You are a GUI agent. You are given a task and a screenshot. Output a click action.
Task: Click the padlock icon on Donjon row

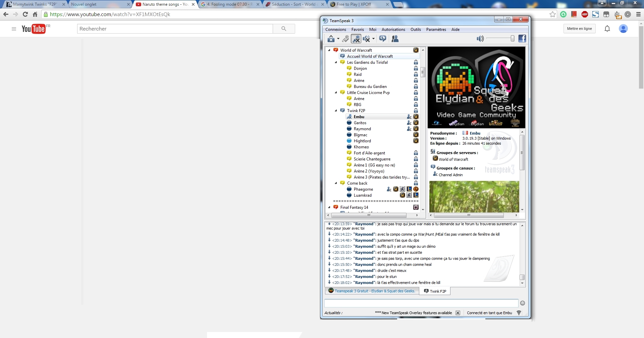click(x=416, y=68)
